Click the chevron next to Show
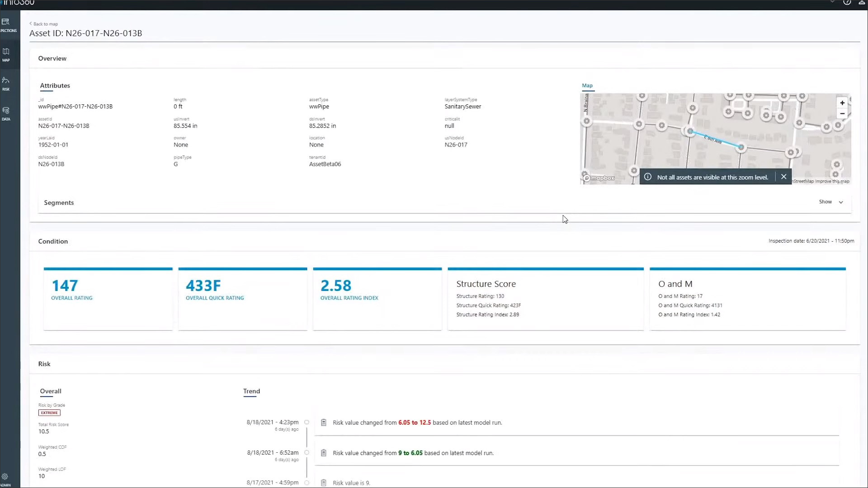Image resolution: width=868 pixels, height=488 pixels. coord(841,202)
